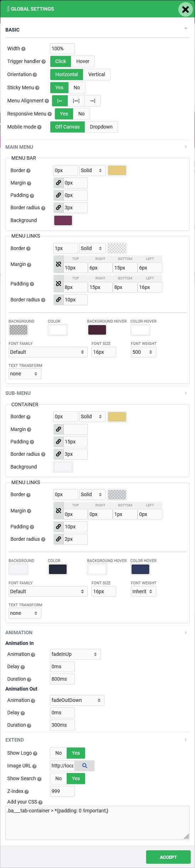Toggle link icon for Sub-menu Container padding
This screenshot has width=195, height=868.
tap(58, 442)
